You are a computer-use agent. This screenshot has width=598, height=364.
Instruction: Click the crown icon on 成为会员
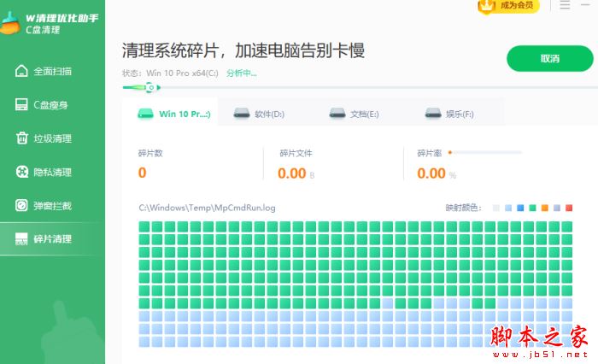tap(487, 5)
